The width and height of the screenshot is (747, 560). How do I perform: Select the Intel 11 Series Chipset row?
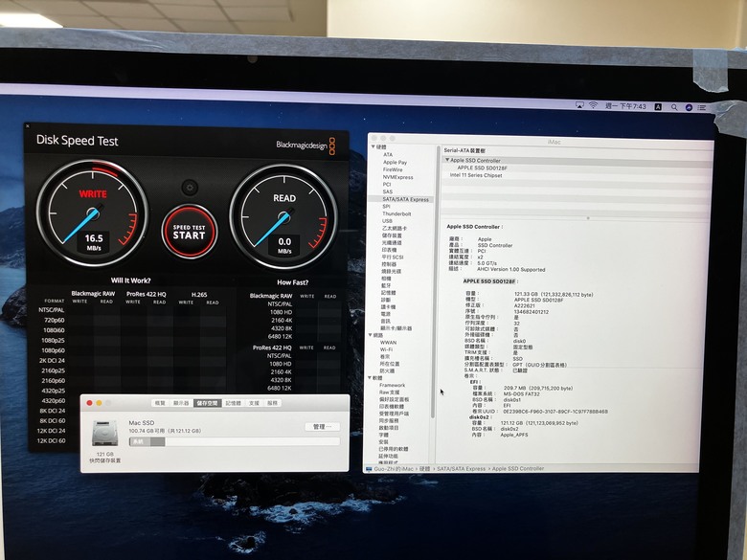point(476,175)
